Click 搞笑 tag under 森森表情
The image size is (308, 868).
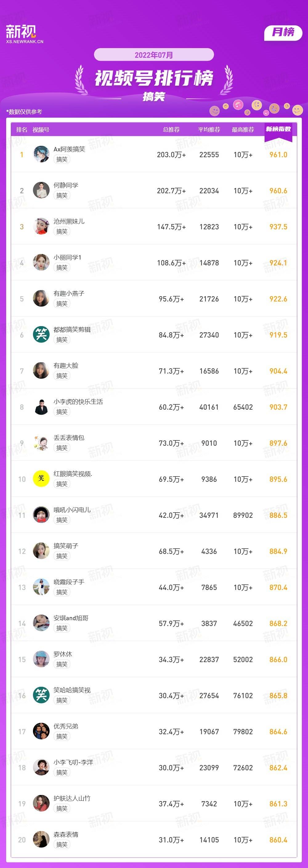(62, 844)
